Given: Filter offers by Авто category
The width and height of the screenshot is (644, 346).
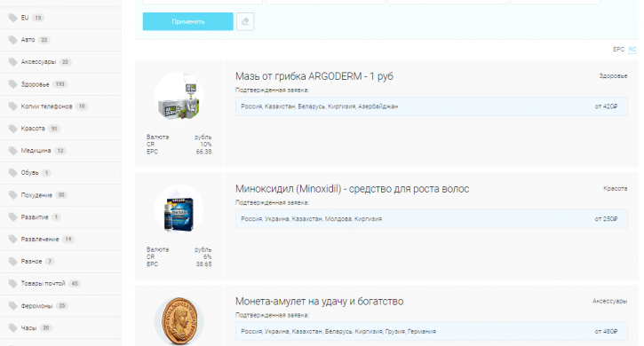Looking at the screenshot, I should coord(28,40).
